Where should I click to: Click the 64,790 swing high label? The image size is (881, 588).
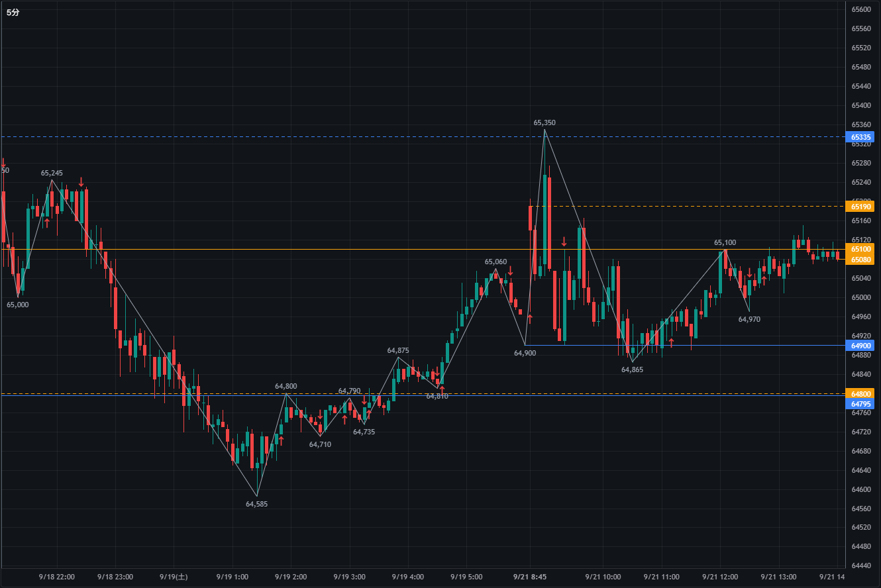[x=350, y=391]
